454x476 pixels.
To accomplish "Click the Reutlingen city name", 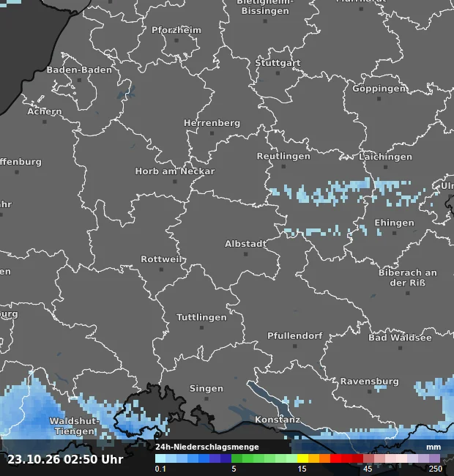I will [283, 156].
